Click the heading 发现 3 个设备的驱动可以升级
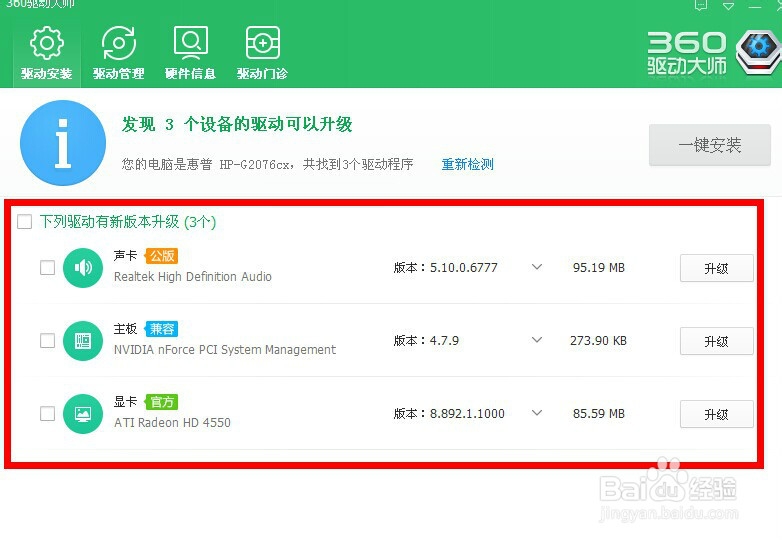Viewport: 782px width, 540px height. click(237, 124)
